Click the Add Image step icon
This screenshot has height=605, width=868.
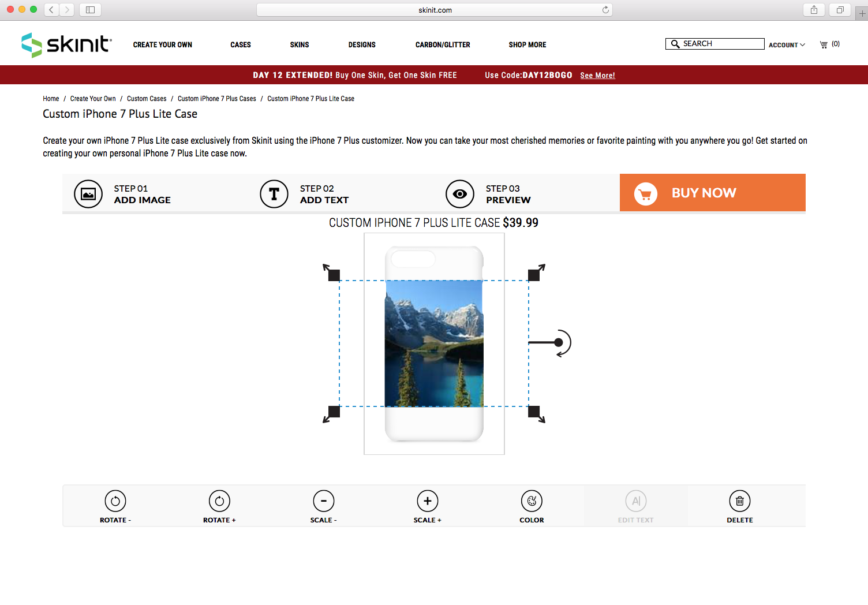click(x=88, y=194)
